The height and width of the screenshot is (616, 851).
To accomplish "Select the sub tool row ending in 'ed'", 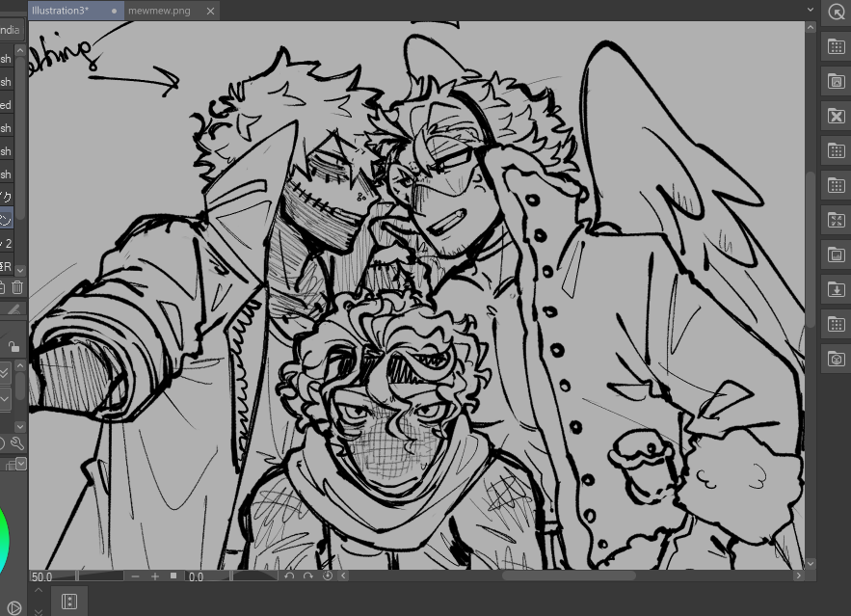I will [x=7, y=105].
